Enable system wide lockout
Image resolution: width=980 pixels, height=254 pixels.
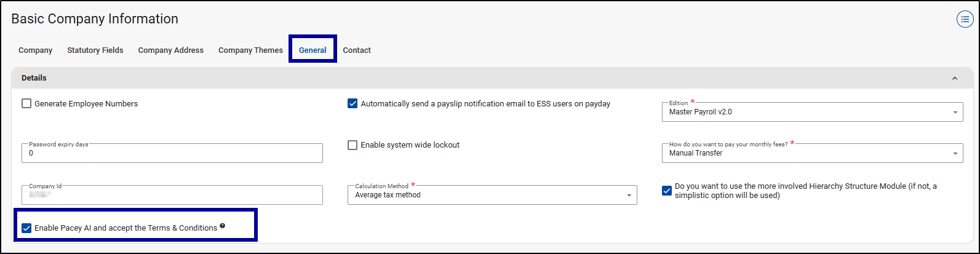click(x=353, y=145)
